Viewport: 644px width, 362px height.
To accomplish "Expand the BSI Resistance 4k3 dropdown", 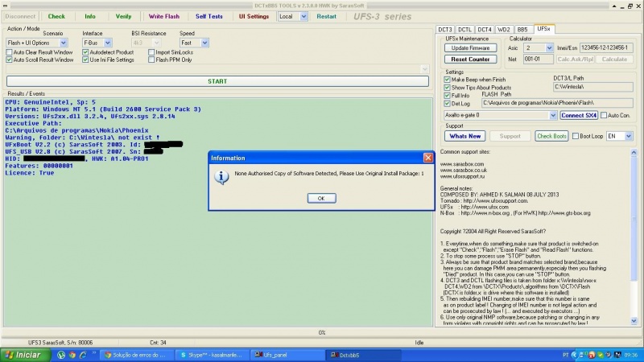I will click(x=156, y=43).
